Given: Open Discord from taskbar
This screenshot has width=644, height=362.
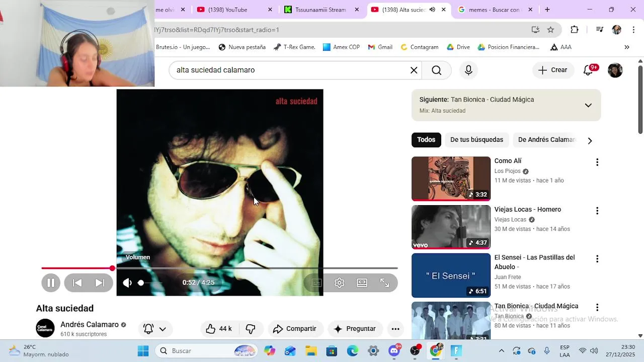Looking at the screenshot, I should (x=394, y=351).
